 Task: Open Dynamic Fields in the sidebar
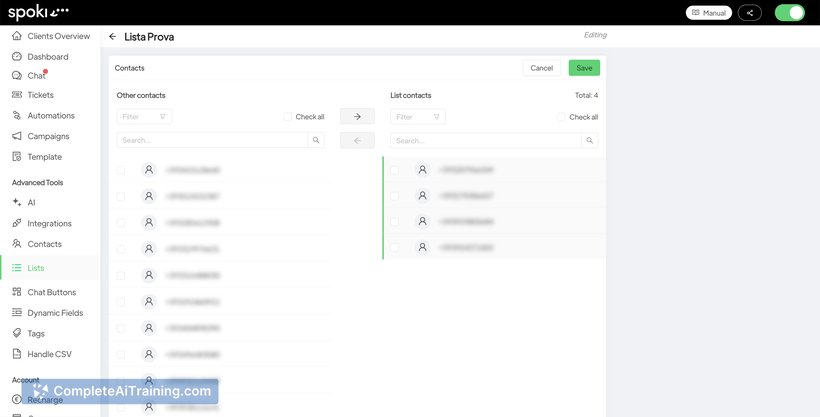coord(55,313)
